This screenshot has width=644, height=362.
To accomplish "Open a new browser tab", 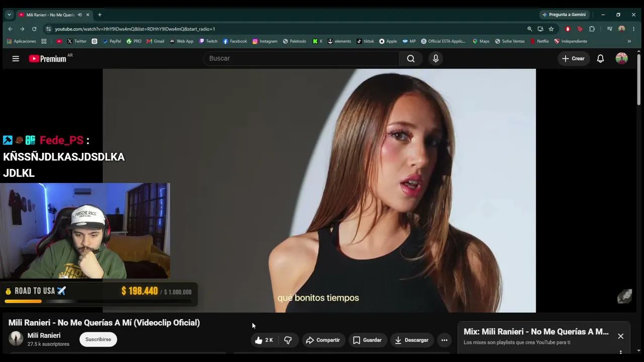I will 100,15.
